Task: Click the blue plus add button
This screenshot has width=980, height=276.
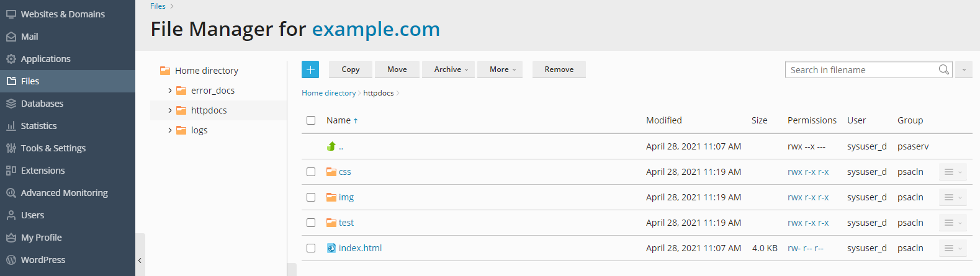Action: 310,69
